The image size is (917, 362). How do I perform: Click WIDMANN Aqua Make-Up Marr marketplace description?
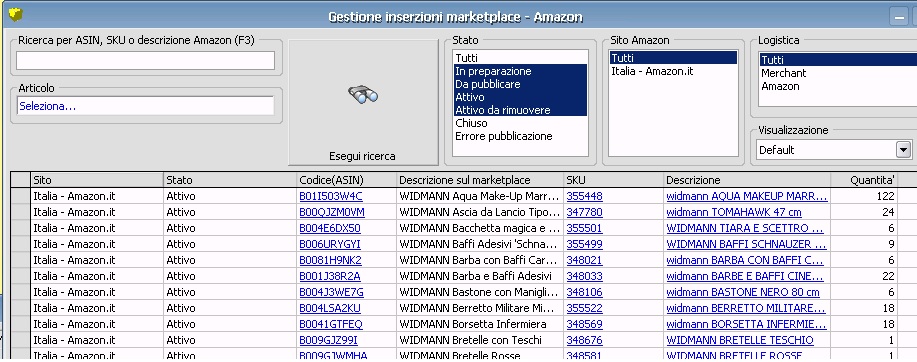(480, 196)
